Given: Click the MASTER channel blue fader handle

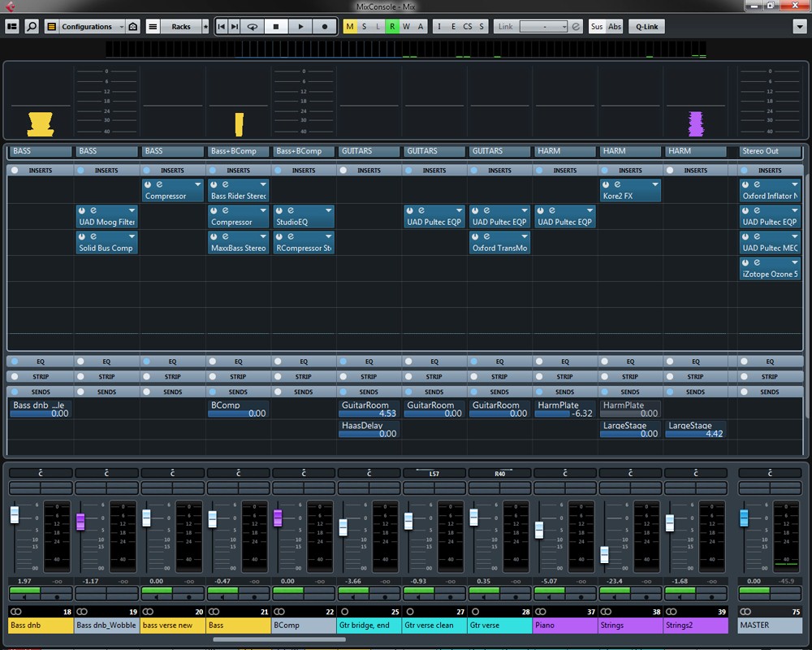Looking at the screenshot, I should click(744, 518).
